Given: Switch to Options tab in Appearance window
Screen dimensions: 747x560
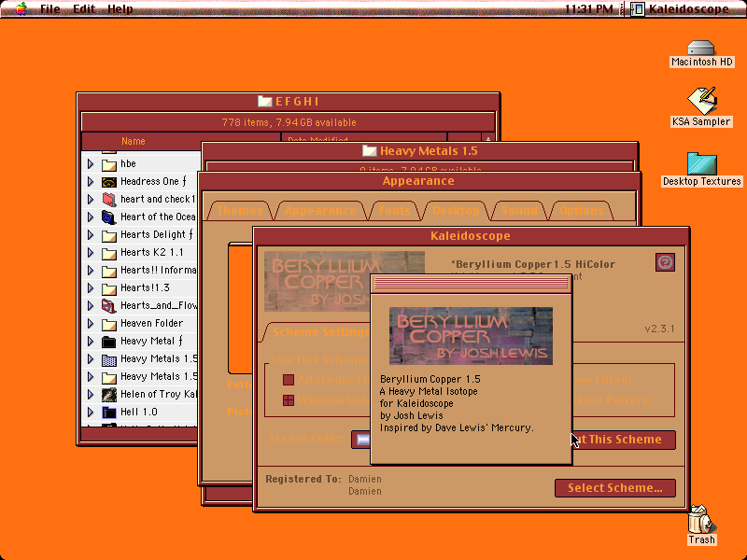Looking at the screenshot, I should [x=581, y=211].
